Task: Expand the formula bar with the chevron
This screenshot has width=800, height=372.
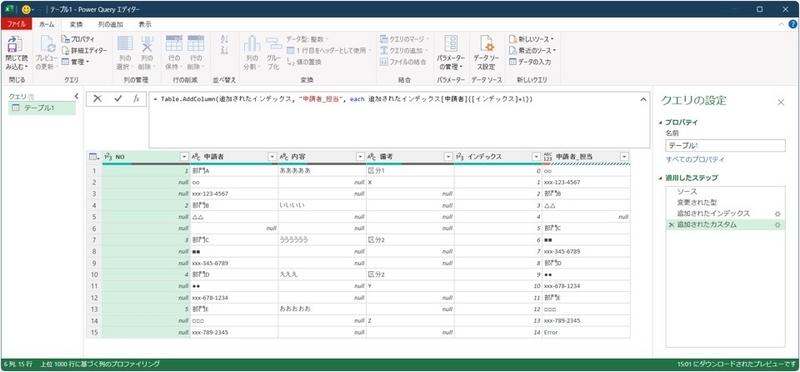Action: tap(643, 99)
